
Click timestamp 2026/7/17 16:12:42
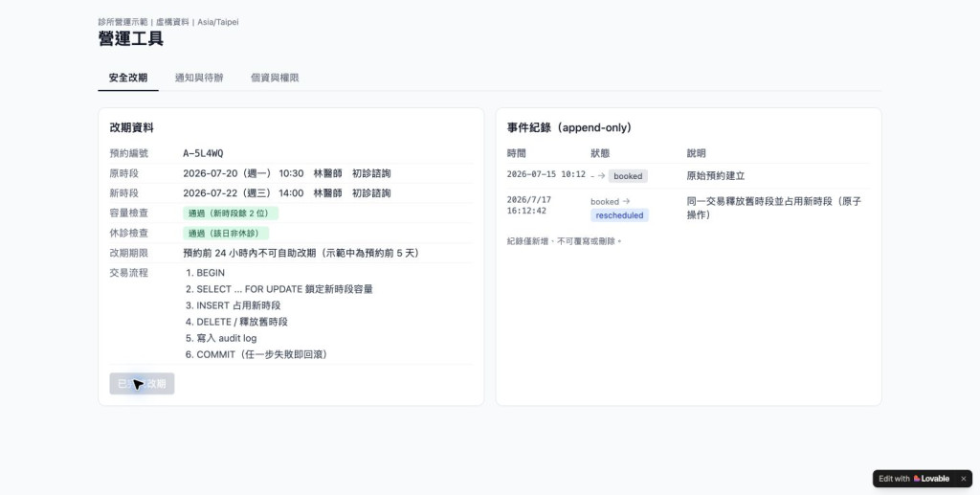point(527,205)
